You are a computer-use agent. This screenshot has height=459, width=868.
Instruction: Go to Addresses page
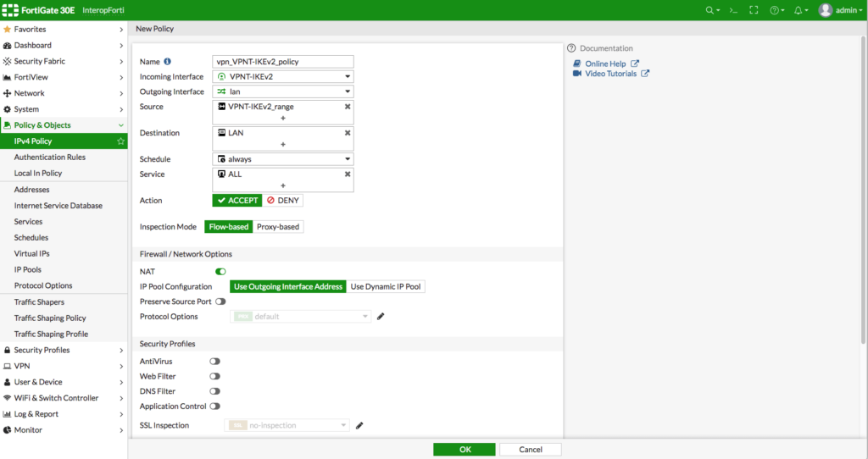tap(31, 189)
